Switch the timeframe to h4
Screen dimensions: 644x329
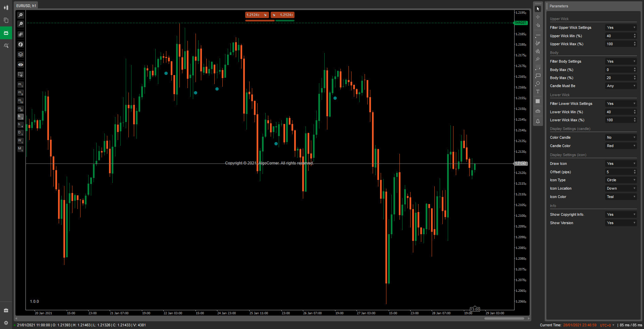pos(20,125)
